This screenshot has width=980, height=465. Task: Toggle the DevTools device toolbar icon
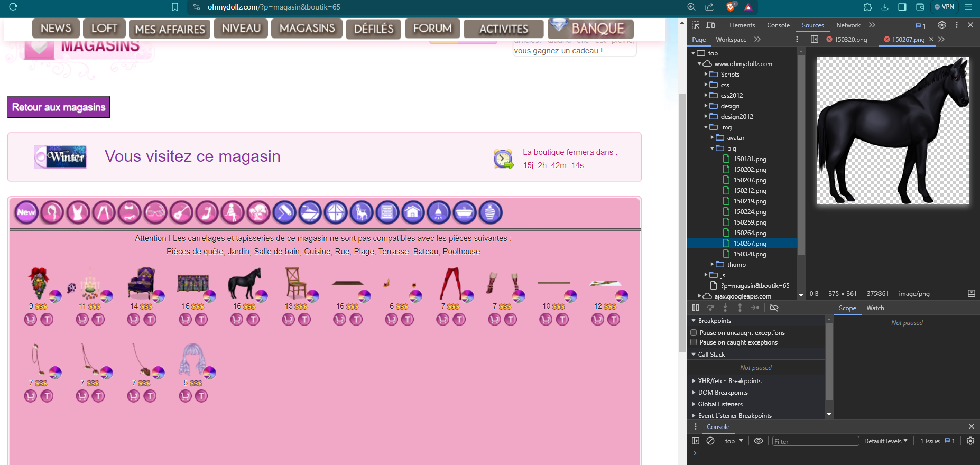click(x=710, y=25)
